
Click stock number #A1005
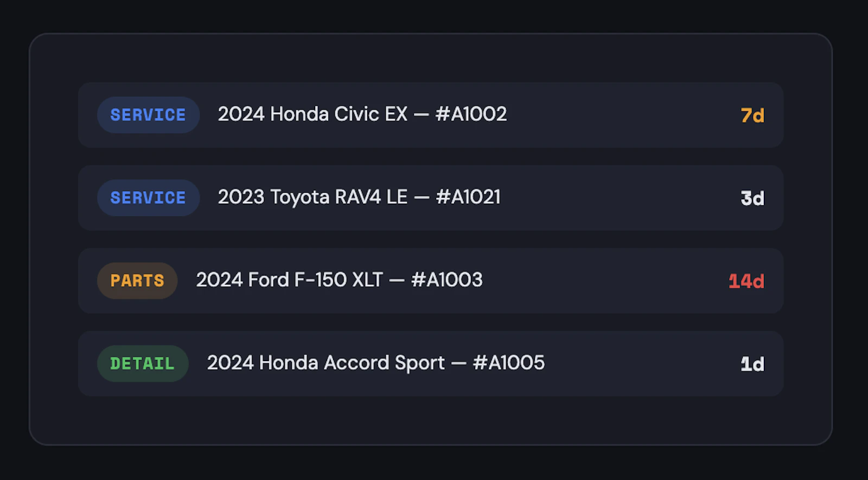click(x=509, y=363)
